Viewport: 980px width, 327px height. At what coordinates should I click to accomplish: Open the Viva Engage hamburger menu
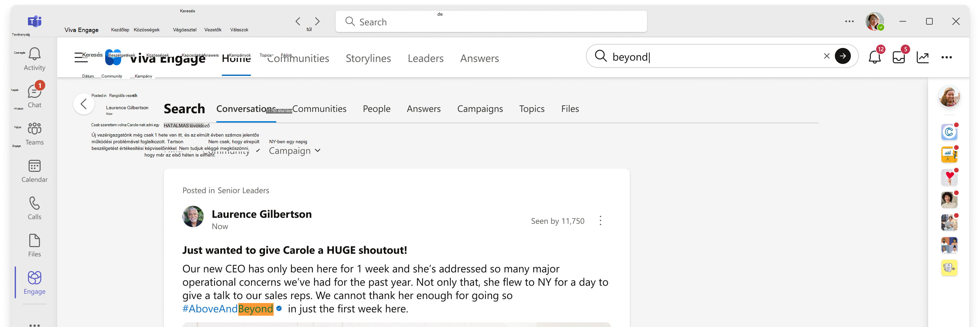pos(80,58)
